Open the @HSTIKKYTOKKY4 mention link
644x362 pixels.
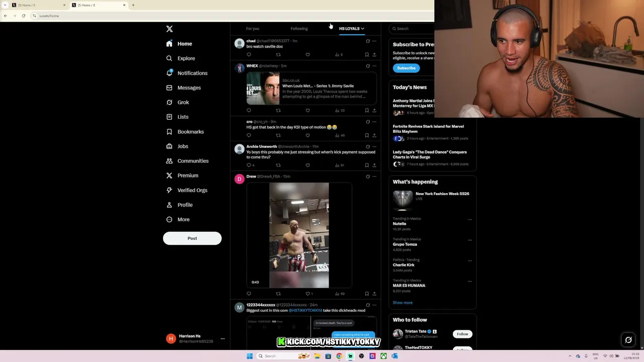point(305,311)
